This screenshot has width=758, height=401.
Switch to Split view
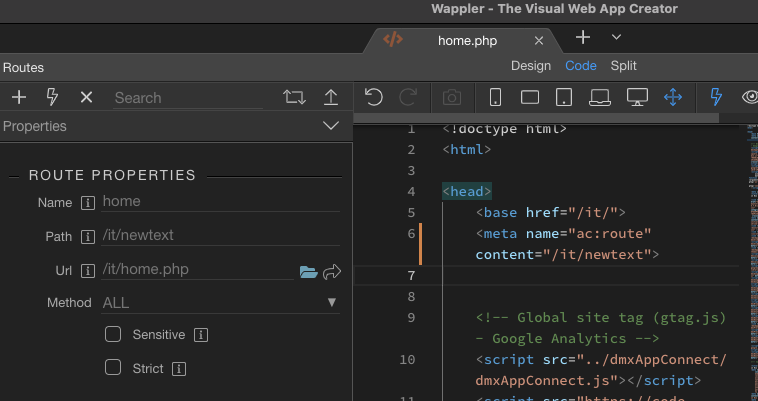point(623,66)
